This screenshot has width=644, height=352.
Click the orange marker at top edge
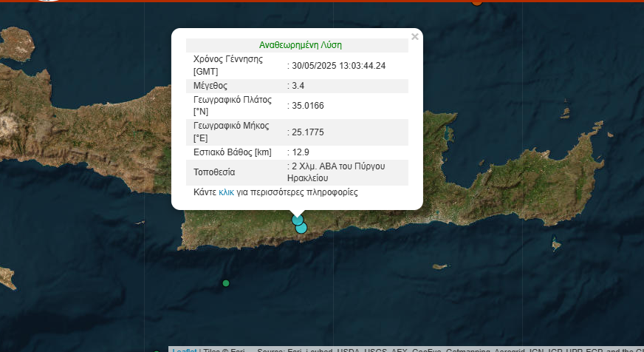click(x=477, y=2)
